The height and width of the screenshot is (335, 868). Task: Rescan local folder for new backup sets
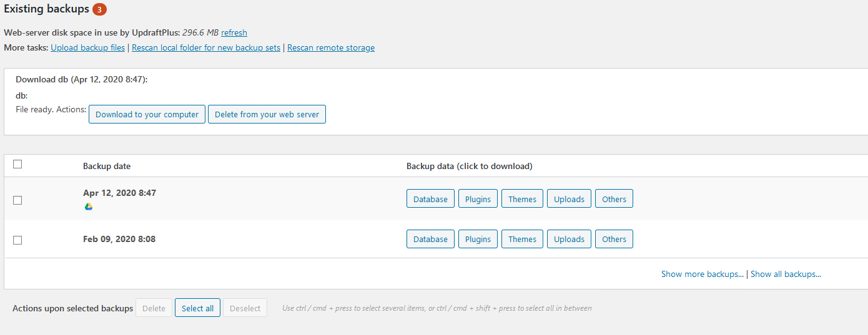click(x=206, y=47)
